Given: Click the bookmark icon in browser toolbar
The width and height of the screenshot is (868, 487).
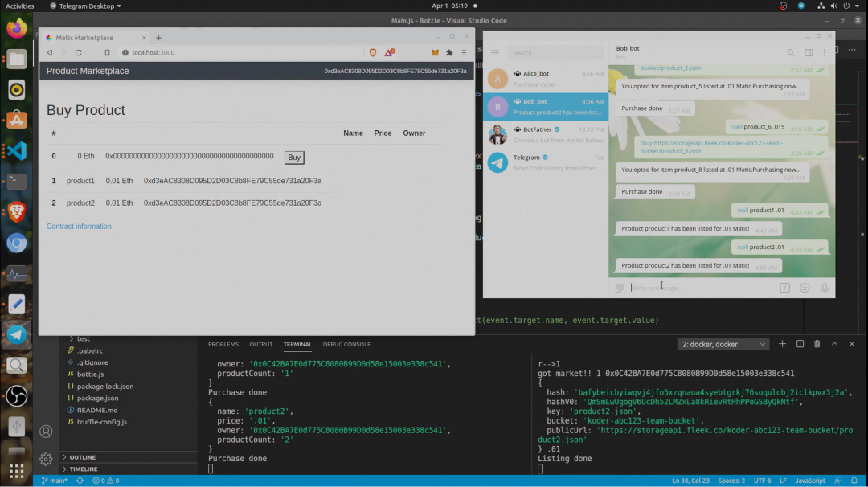Looking at the screenshot, I should click(107, 52).
